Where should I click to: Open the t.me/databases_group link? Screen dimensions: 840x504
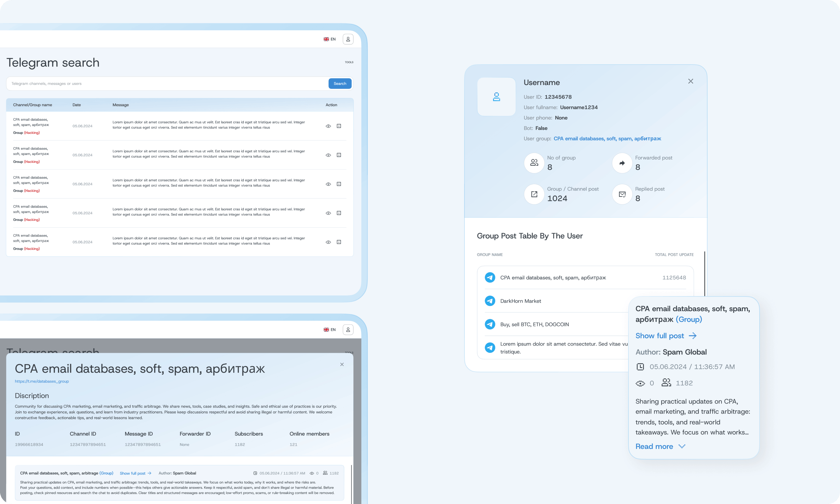[42, 381]
